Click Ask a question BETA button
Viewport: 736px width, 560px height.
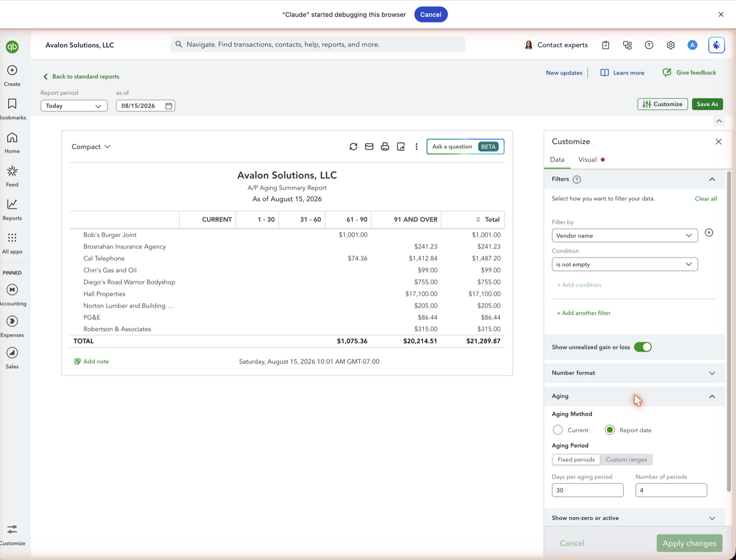click(x=465, y=147)
